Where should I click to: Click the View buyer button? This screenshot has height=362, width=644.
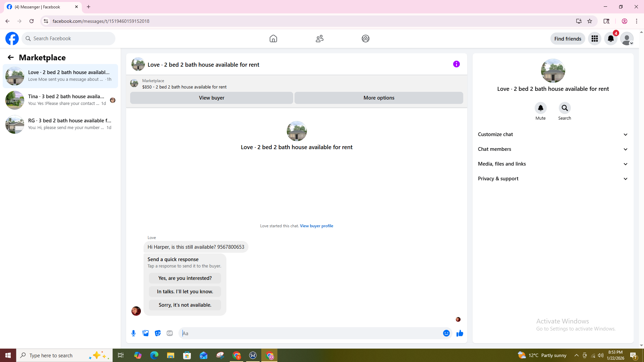pyautogui.click(x=212, y=98)
